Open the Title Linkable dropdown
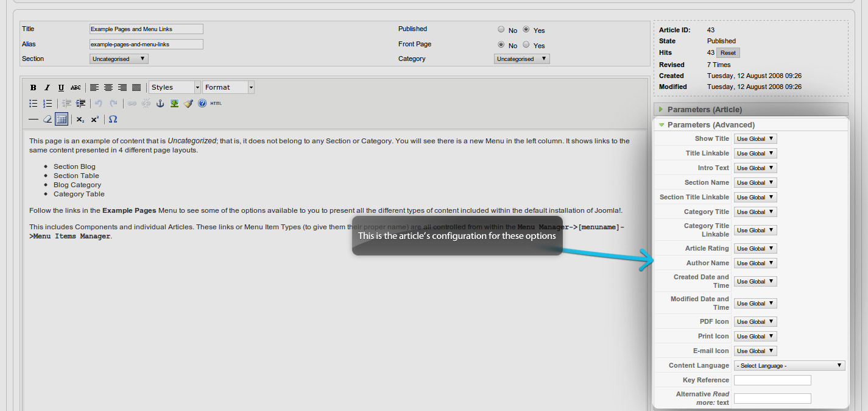 [755, 154]
